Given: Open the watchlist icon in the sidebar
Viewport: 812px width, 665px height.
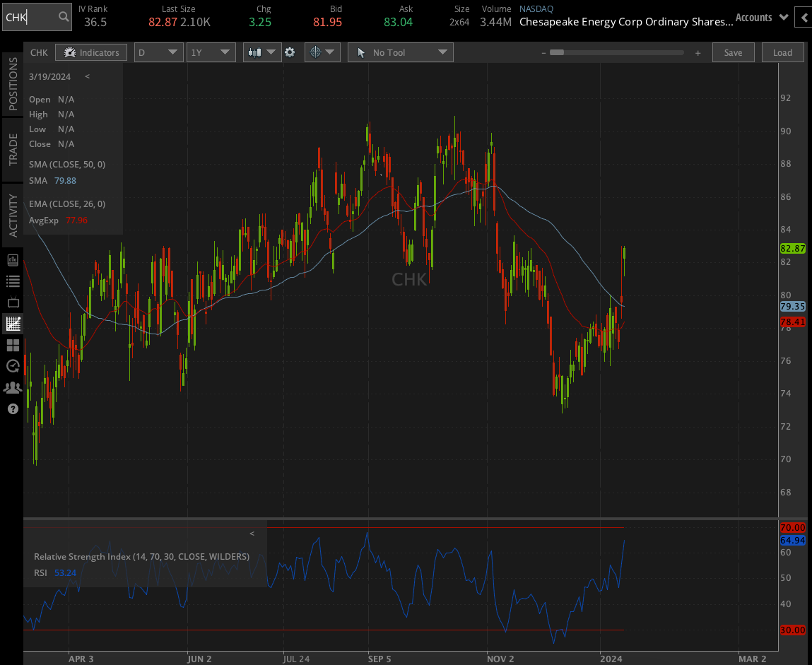Looking at the screenshot, I should tap(12, 281).
